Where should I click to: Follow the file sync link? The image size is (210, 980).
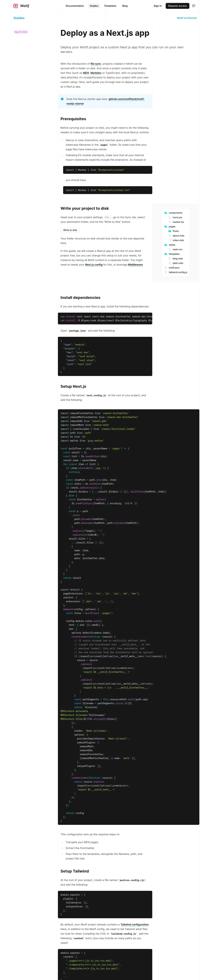click(96, 64)
